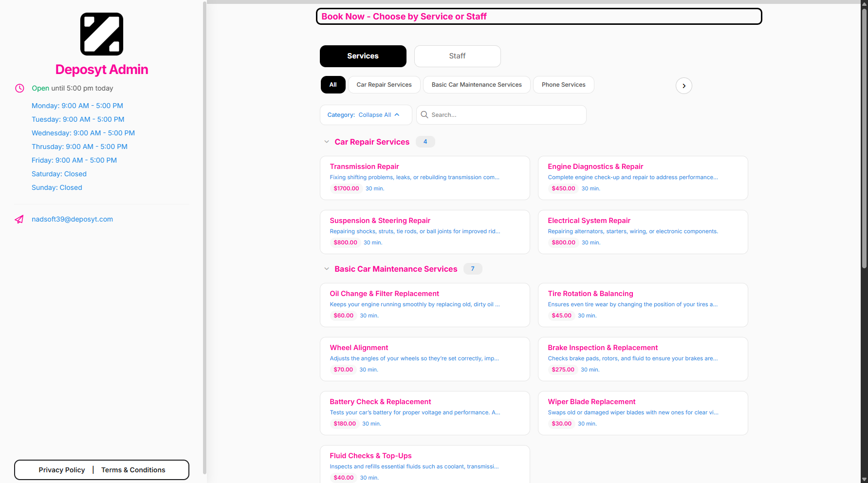Screen dimensions: 868x483
Task: Click into the Search services field
Action: (501, 115)
